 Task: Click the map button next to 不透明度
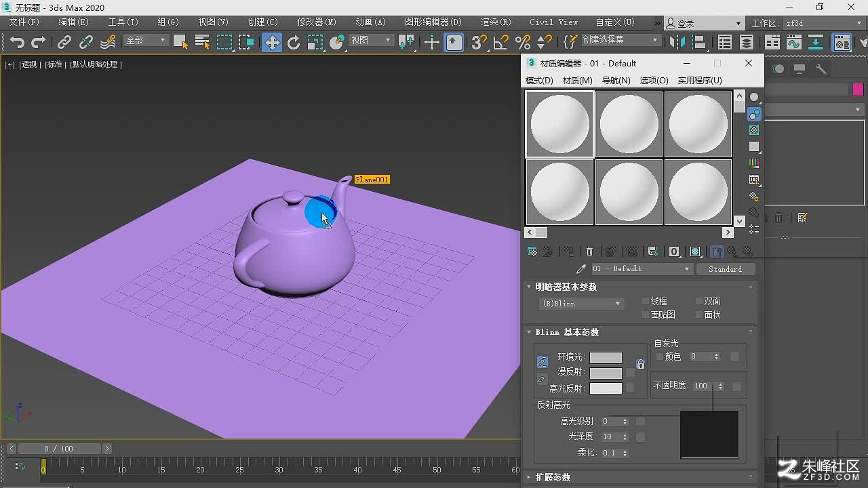(x=737, y=386)
